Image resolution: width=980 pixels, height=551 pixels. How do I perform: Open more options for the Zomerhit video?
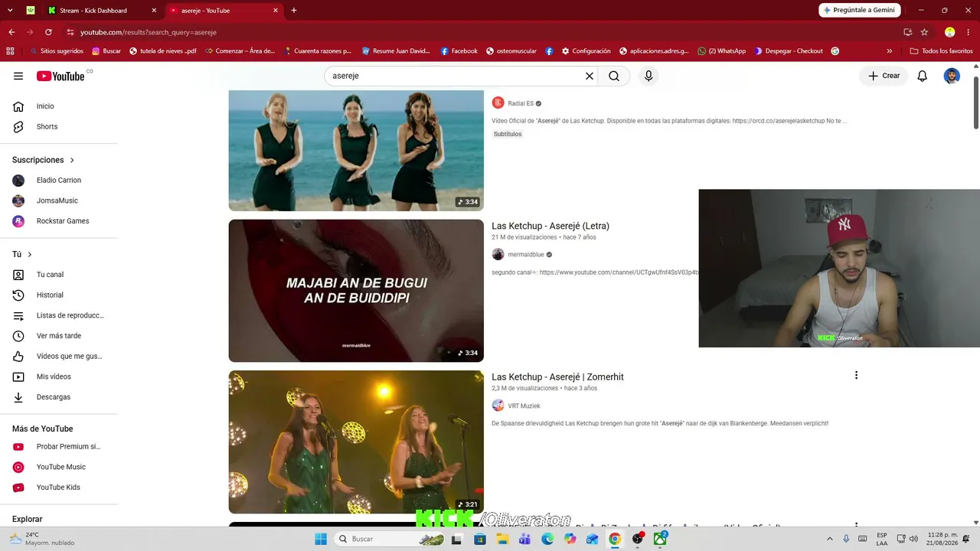pos(856,375)
